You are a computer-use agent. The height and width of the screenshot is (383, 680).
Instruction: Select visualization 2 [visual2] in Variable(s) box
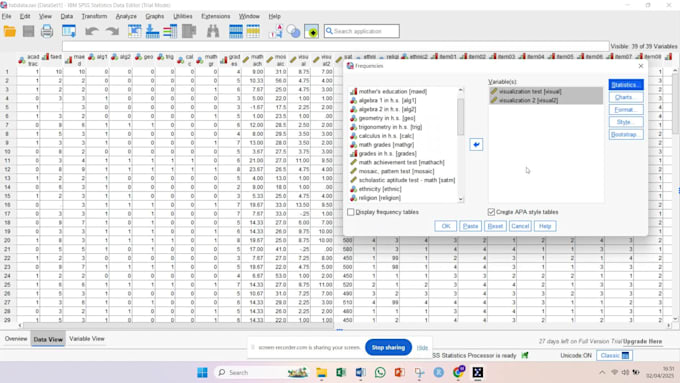click(x=546, y=100)
